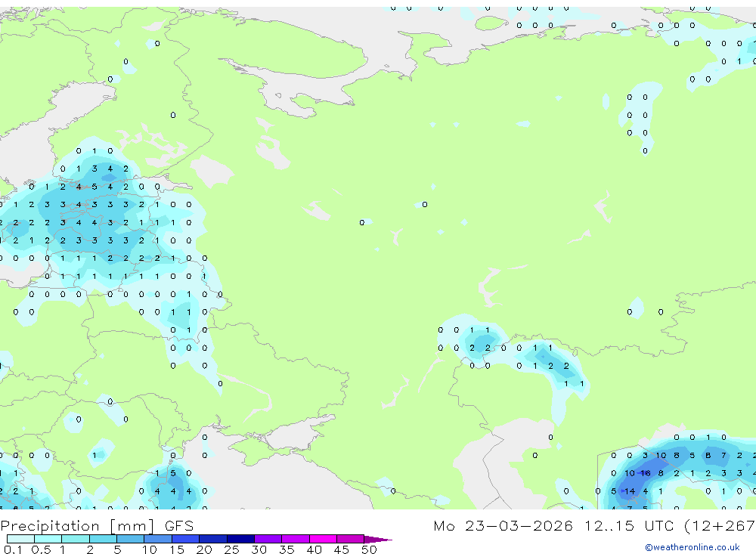
Task: Click the '45' legend scale label
Action: pos(342,549)
